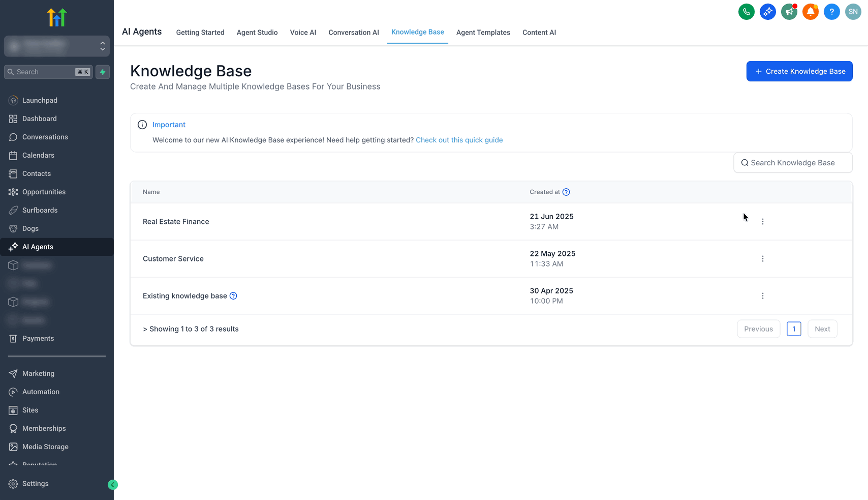
Task: Click the blue help question mark icon
Action: (831, 12)
